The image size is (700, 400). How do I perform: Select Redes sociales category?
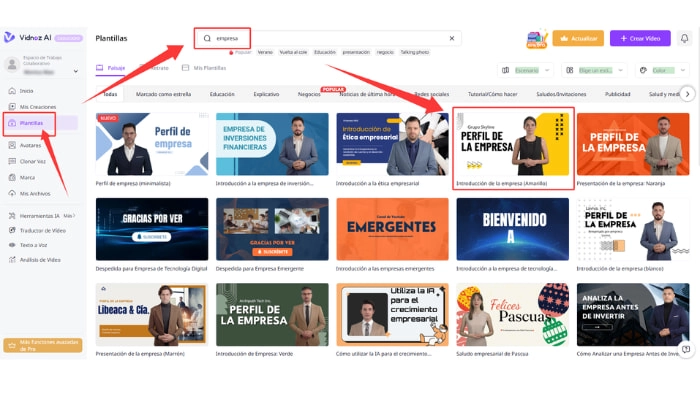click(x=431, y=94)
